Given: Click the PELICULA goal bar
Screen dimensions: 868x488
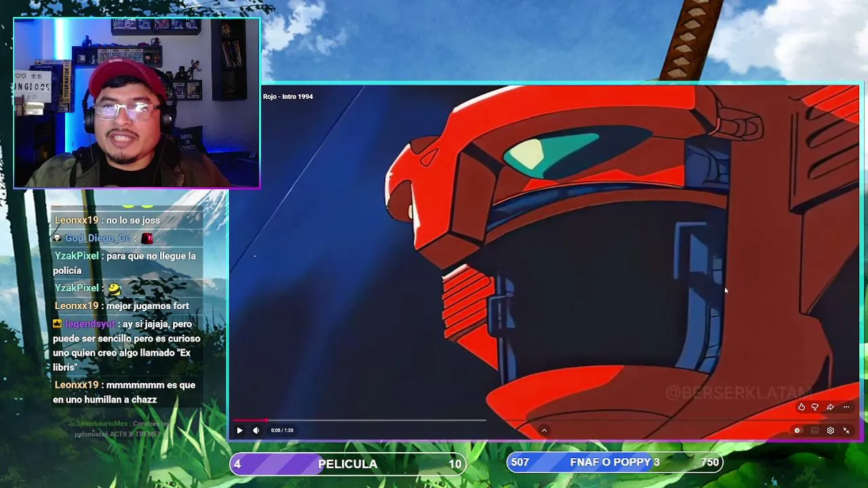Looking at the screenshot, I should pyautogui.click(x=348, y=464).
